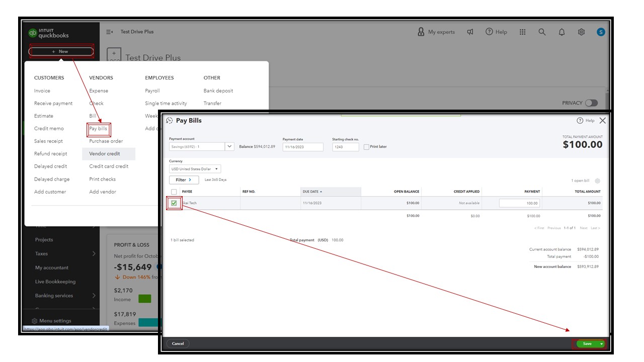Choose Pay bills from the Vendors menu
The image size is (644, 362).
coord(98,129)
